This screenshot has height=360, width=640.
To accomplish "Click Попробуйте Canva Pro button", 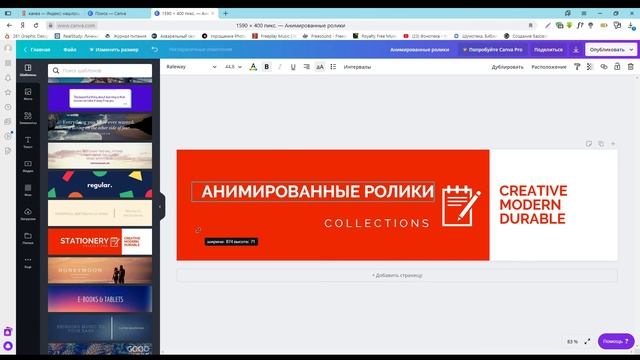I will (493, 49).
